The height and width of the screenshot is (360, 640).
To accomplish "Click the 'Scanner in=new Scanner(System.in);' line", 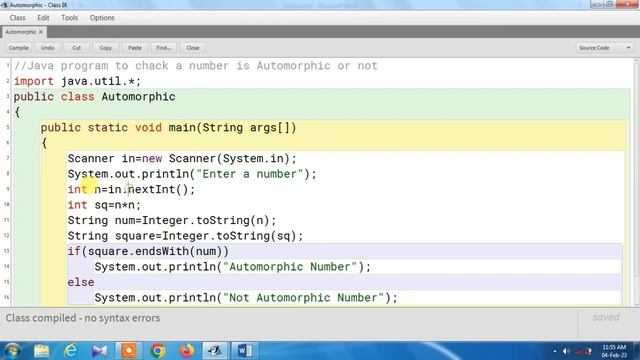I will pyautogui.click(x=182, y=158).
